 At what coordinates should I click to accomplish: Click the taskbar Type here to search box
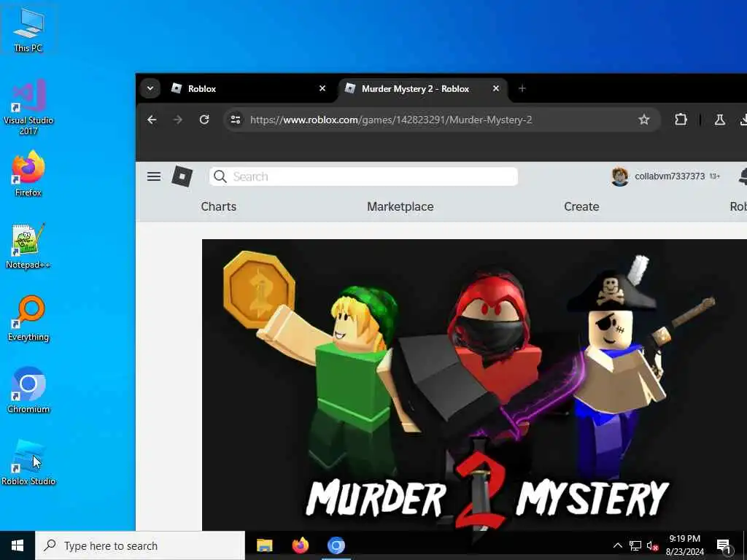coord(140,545)
